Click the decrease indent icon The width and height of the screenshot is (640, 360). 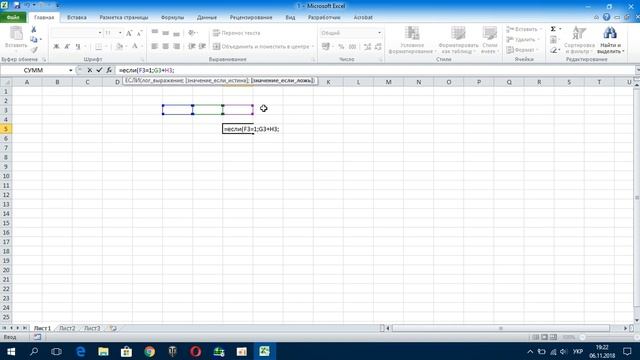pos(191,47)
